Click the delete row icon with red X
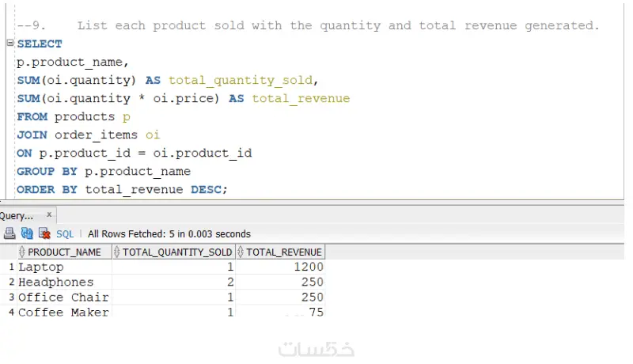This screenshot has width=633, height=364. (x=44, y=233)
